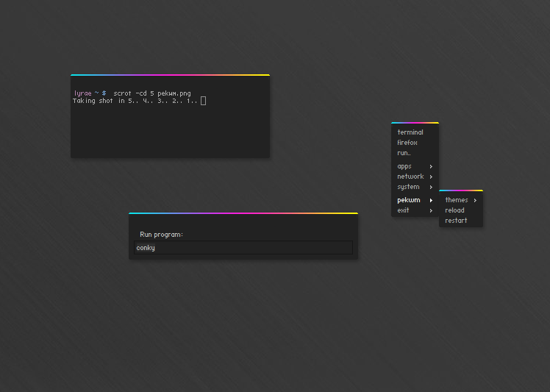Open the themes submenu entry
The width and height of the screenshot is (550, 392).
pyautogui.click(x=461, y=200)
